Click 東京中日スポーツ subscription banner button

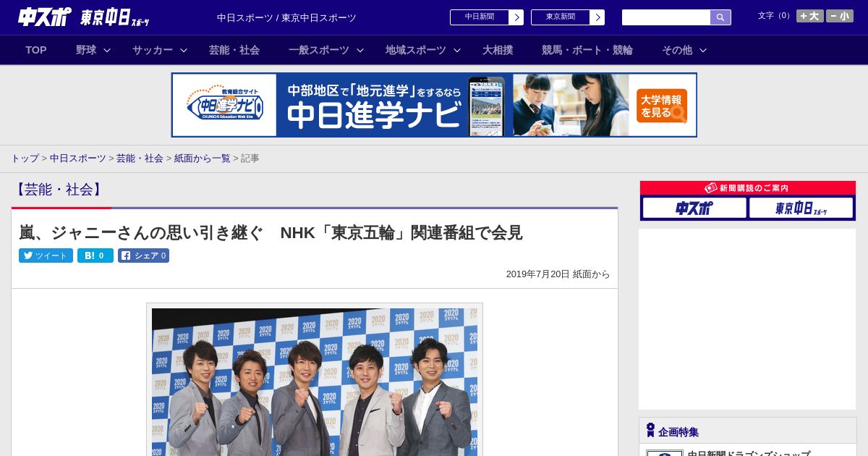tap(801, 208)
